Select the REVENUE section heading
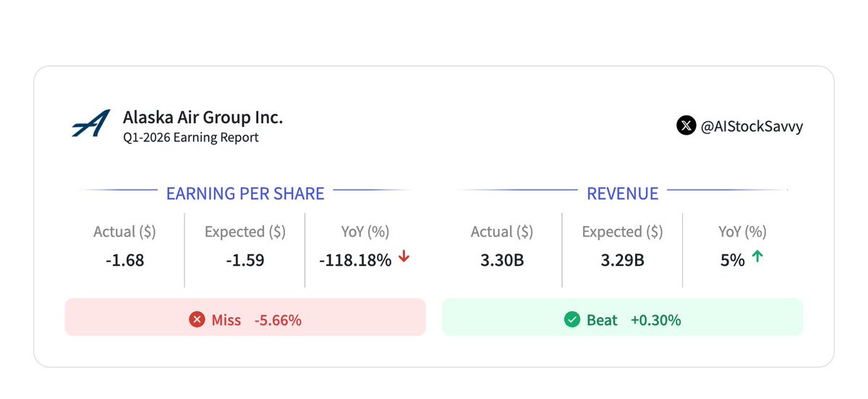 pos(622,193)
